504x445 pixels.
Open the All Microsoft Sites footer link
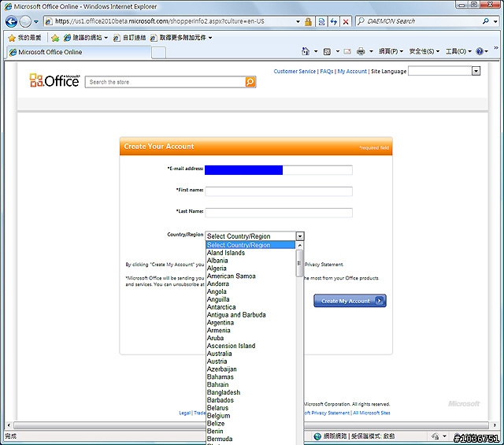372,413
